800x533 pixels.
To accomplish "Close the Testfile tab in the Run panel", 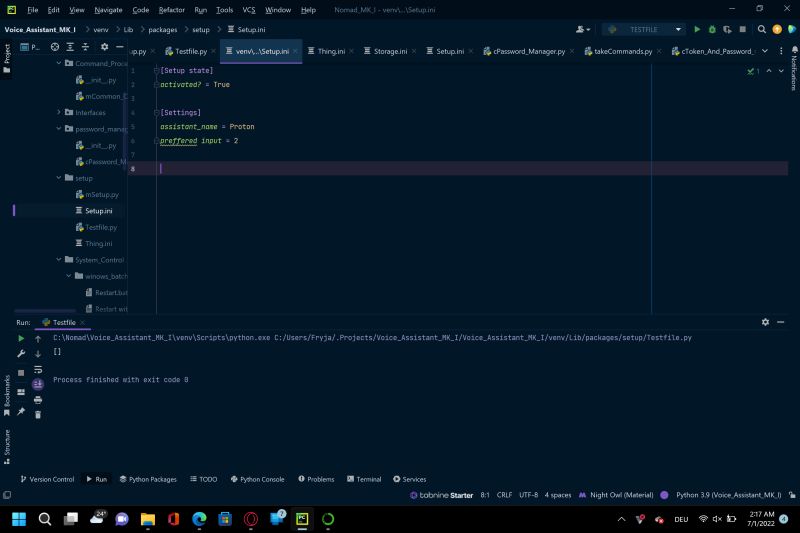I will pyautogui.click(x=82, y=322).
